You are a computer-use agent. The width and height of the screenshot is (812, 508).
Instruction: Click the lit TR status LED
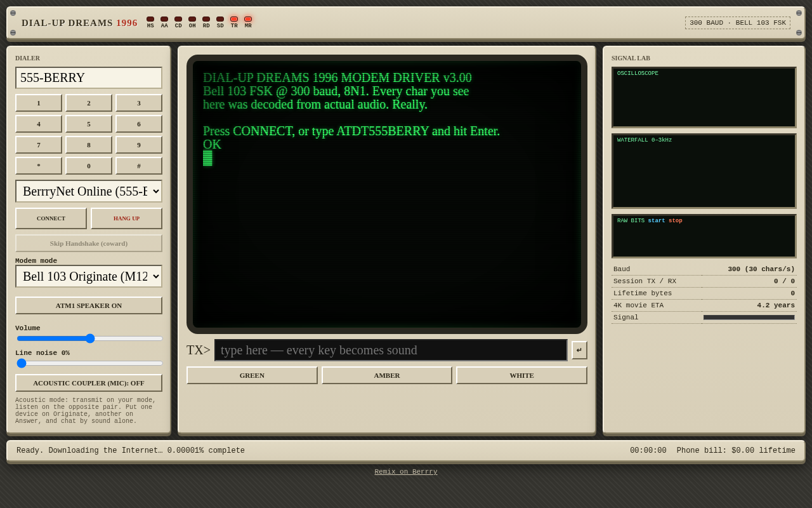(x=234, y=19)
